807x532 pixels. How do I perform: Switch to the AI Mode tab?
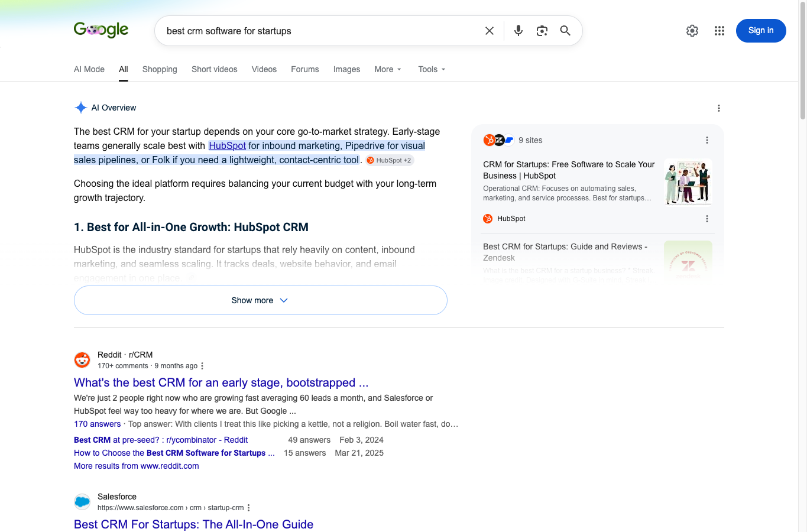tap(89, 69)
